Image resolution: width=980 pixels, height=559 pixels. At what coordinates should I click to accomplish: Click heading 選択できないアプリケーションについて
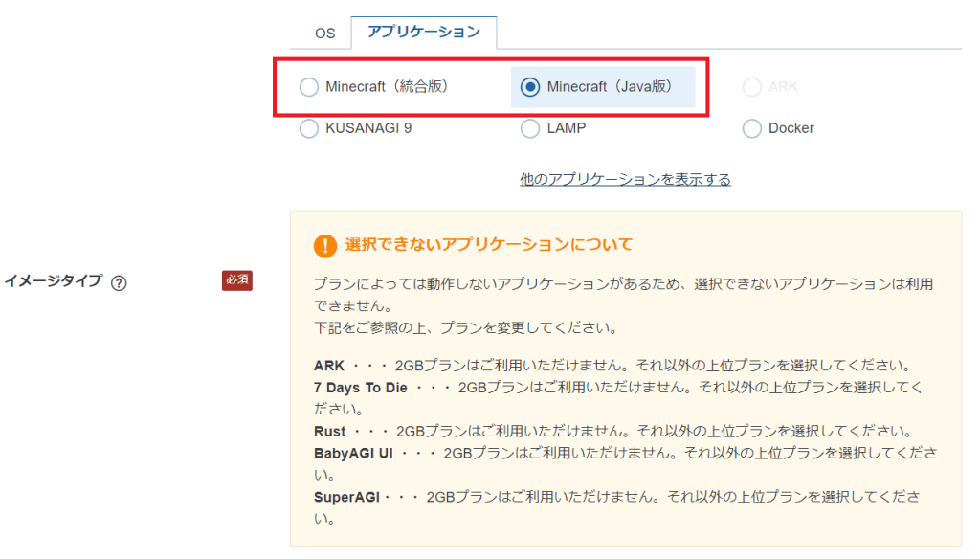489,244
